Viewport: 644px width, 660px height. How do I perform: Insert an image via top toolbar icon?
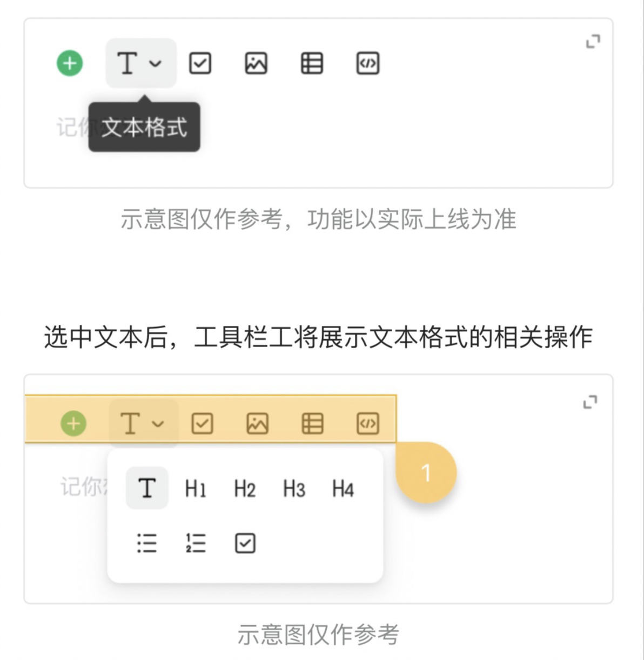[256, 63]
